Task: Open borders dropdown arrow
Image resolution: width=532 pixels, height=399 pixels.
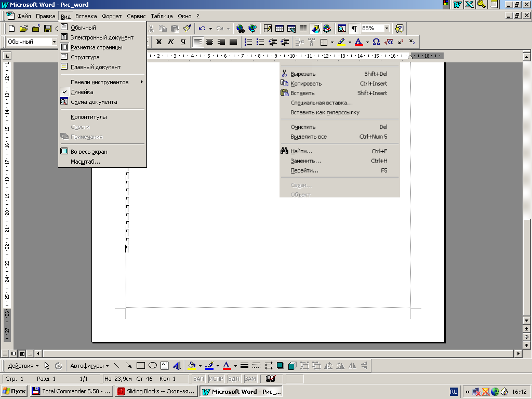Action: (x=332, y=42)
